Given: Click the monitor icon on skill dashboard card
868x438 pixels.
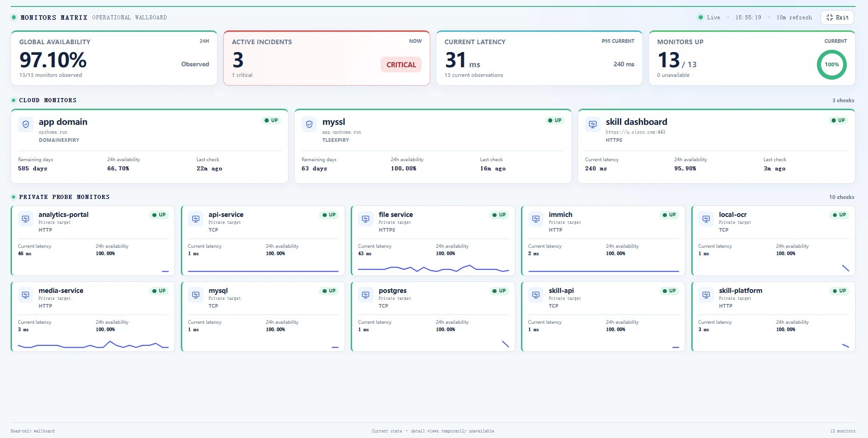Looking at the screenshot, I should 593,124.
